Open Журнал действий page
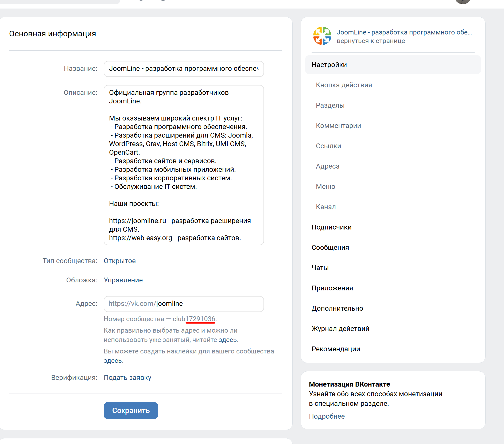504x444 pixels. pyautogui.click(x=340, y=329)
